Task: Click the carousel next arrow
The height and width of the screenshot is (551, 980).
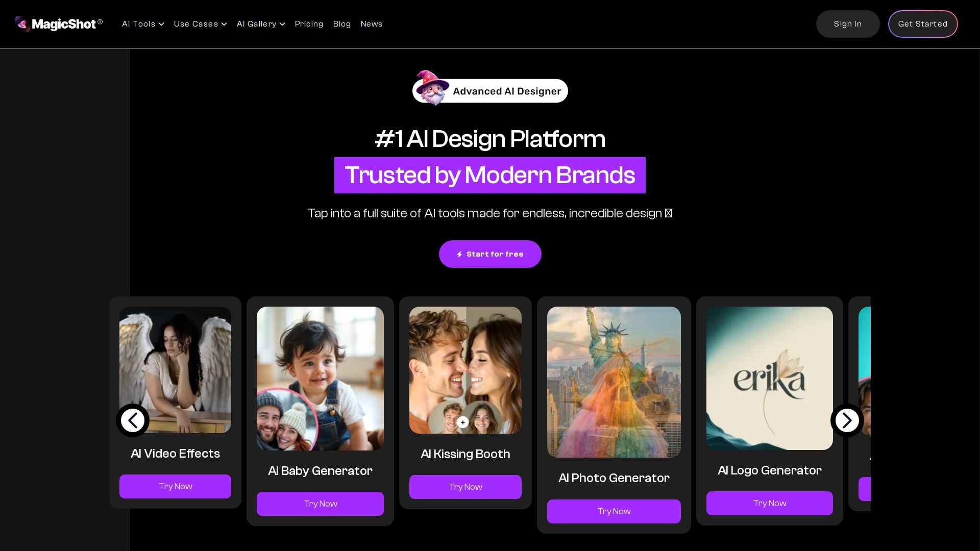Action: pyautogui.click(x=847, y=420)
